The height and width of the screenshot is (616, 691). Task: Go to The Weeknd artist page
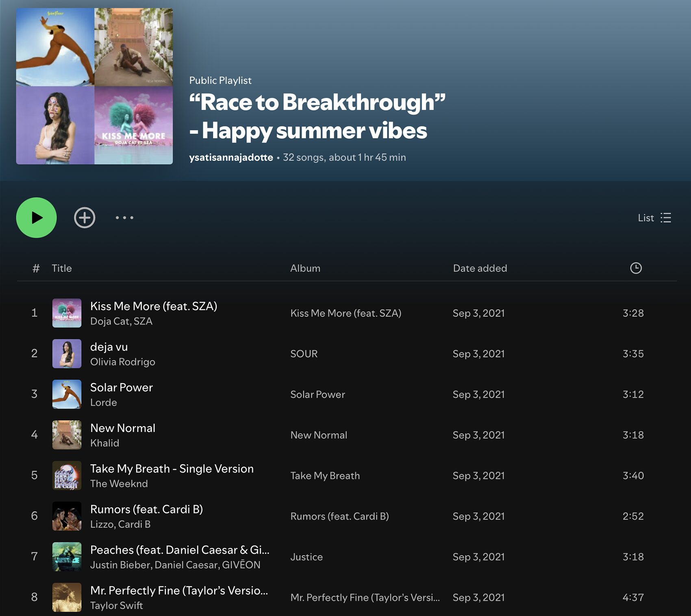(119, 484)
